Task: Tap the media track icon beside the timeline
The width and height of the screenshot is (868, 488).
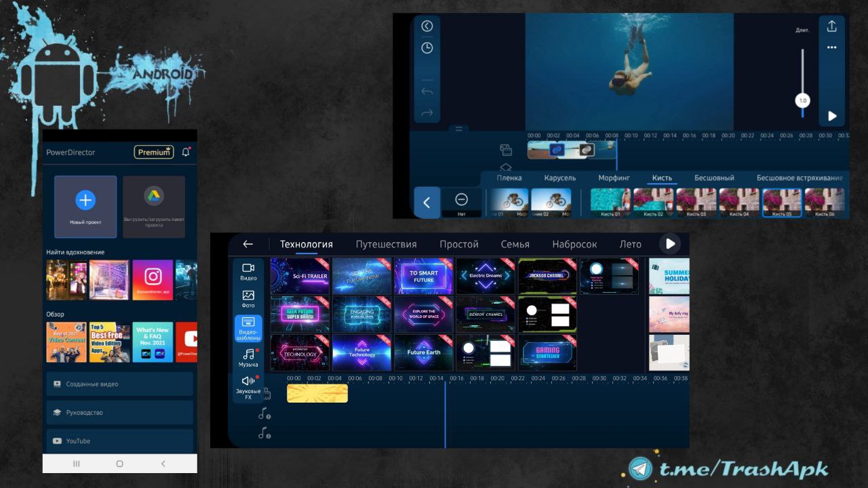Action: (x=506, y=150)
